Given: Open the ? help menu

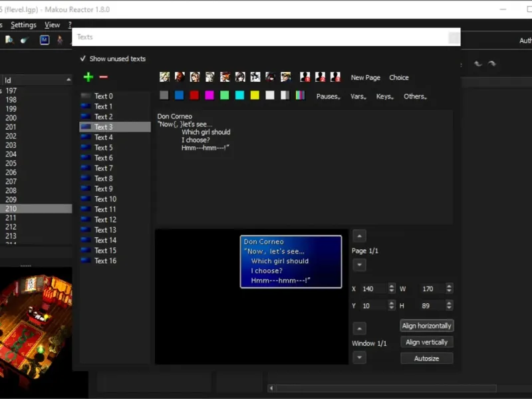Looking at the screenshot, I should pyautogui.click(x=70, y=25).
